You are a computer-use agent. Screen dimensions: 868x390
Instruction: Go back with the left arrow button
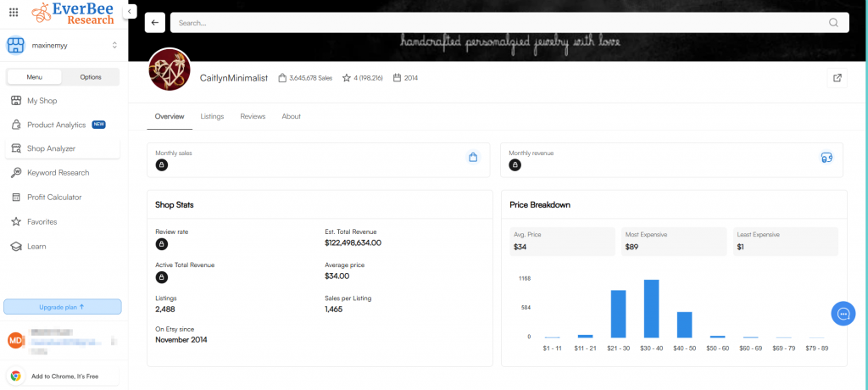coord(154,23)
